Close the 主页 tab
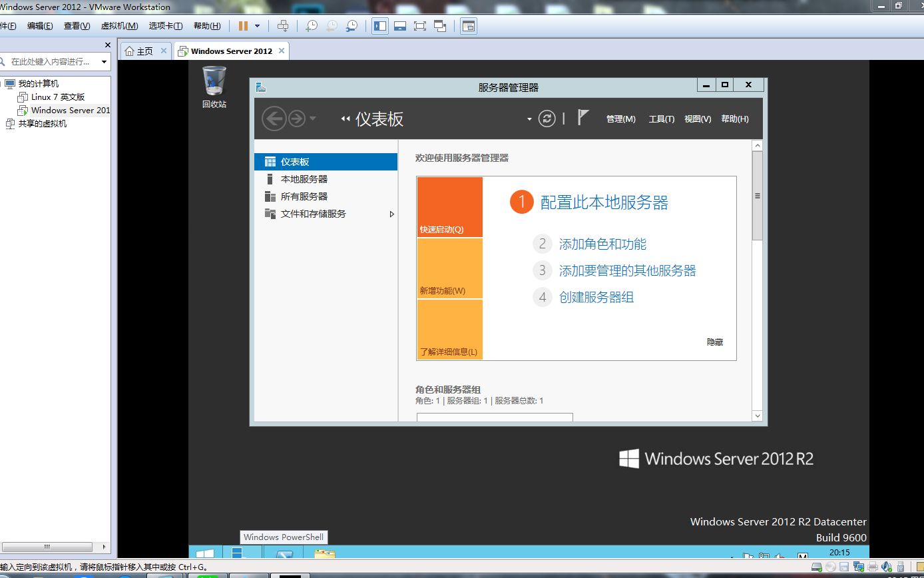The width and height of the screenshot is (924, 578). 162,51
